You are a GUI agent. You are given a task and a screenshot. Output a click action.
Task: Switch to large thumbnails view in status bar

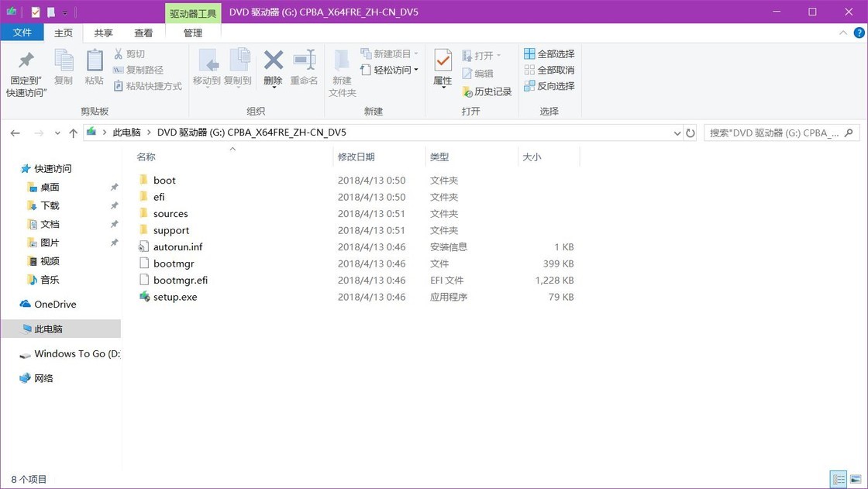(856, 479)
